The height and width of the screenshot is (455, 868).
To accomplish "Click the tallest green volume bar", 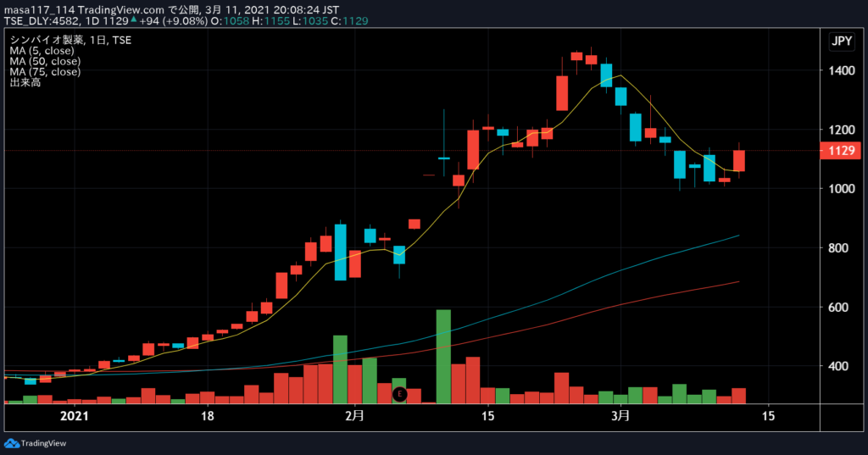I will tap(443, 357).
